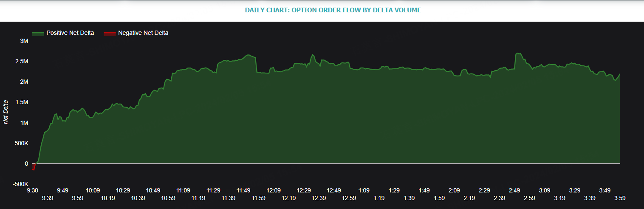
Task: Click the Net Delta y-axis title
Action: click(x=6, y=112)
